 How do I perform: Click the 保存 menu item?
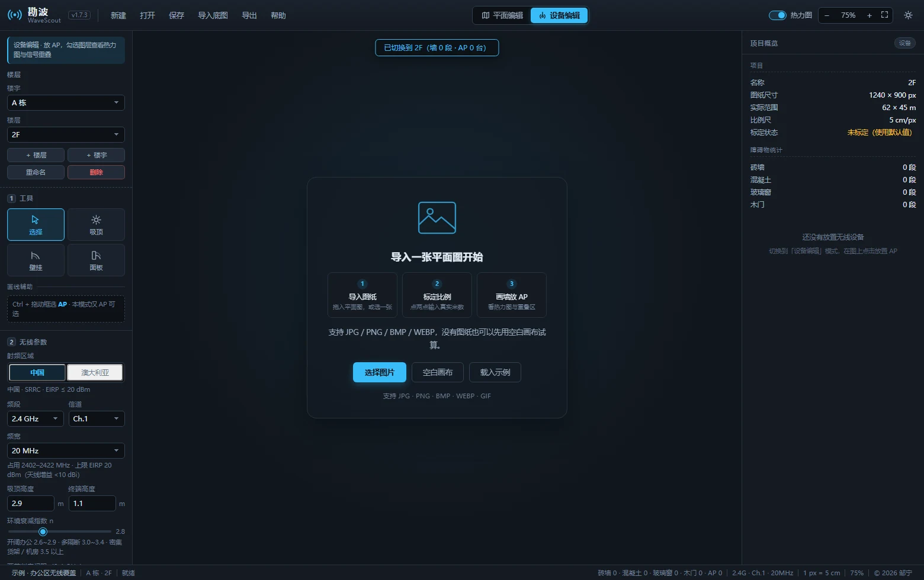click(177, 15)
